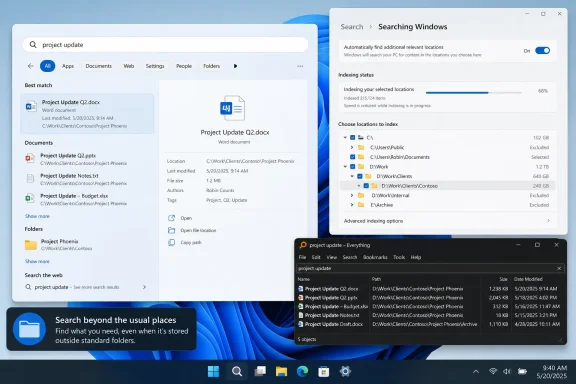The image size is (576, 384).
Task: Open the Windows Start menu
Action: click(213, 372)
